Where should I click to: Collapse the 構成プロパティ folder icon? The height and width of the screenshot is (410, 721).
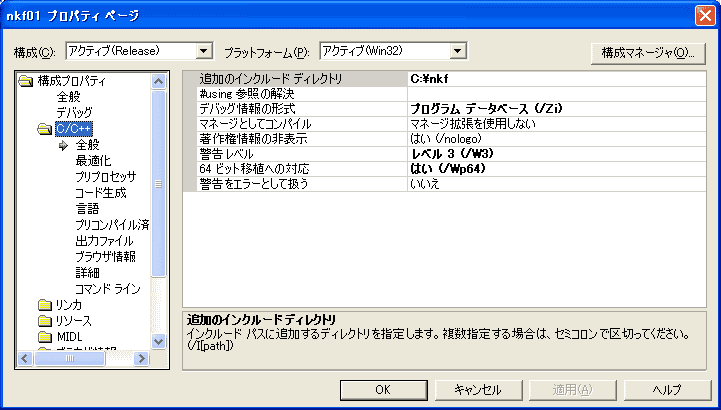(x=25, y=82)
